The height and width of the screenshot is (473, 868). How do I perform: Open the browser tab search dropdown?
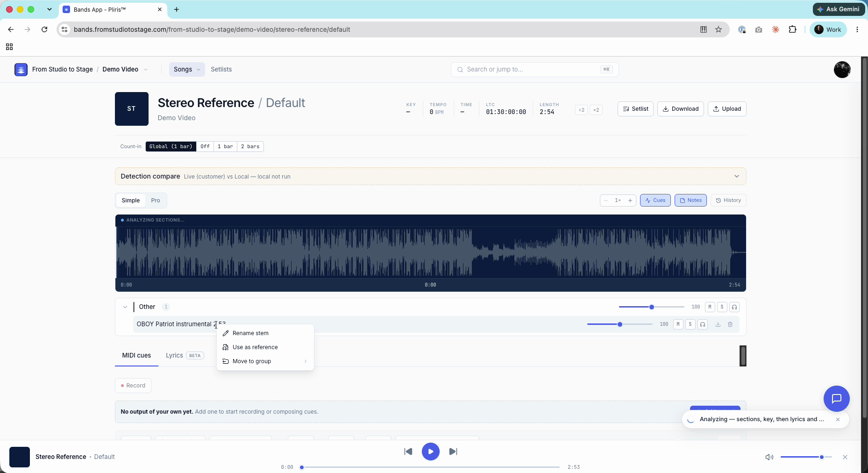[x=50, y=9]
